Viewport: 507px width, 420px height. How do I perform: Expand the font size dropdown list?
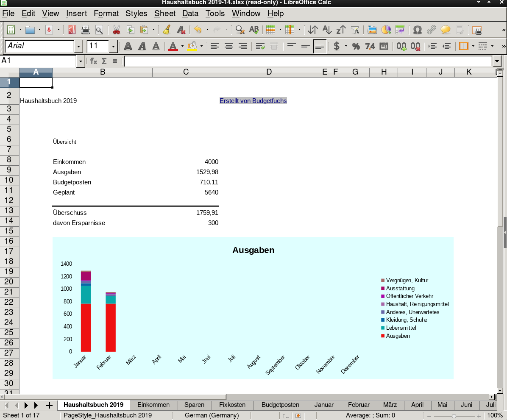[x=113, y=46]
